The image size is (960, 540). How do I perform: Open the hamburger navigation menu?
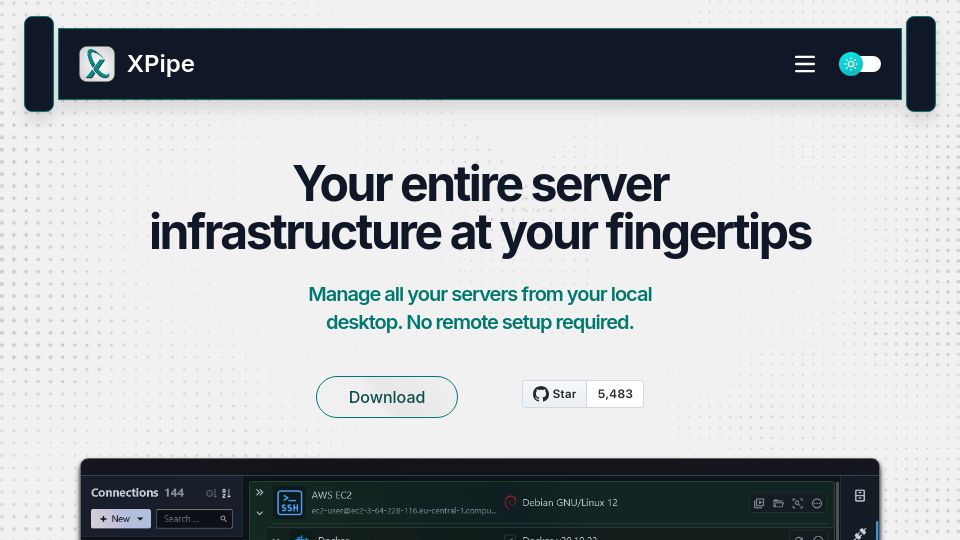[804, 64]
